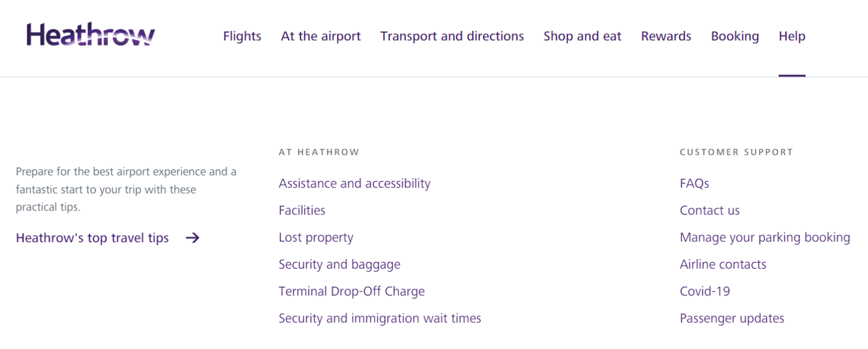Click Contact us
The image size is (868, 349).
[x=709, y=210]
